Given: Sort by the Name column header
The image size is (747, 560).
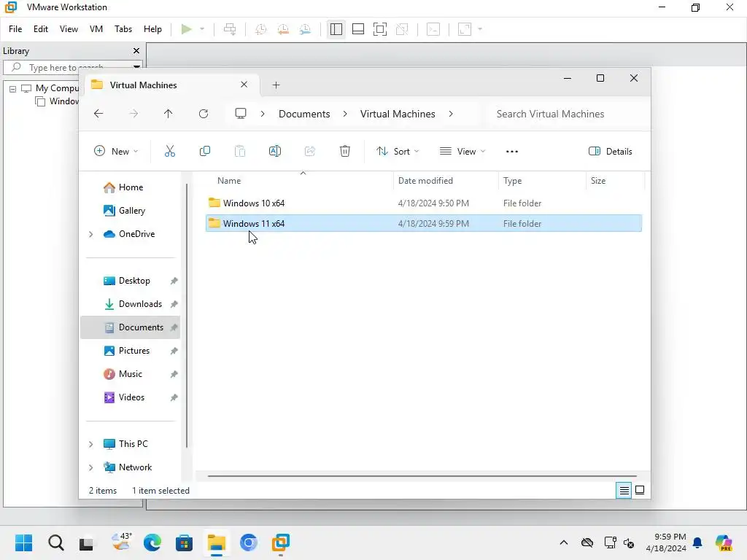Looking at the screenshot, I should [x=229, y=181].
